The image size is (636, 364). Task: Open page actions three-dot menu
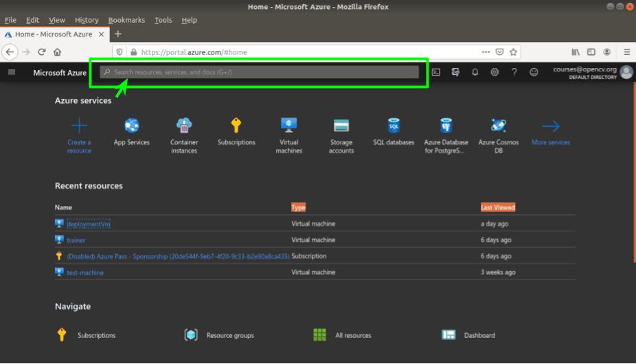coord(486,52)
